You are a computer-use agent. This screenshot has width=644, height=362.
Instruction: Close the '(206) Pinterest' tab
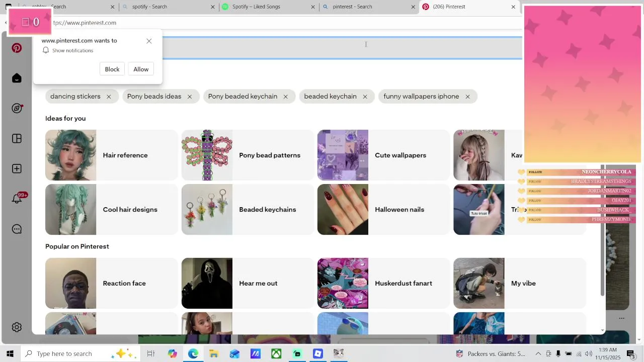click(513, 7)
